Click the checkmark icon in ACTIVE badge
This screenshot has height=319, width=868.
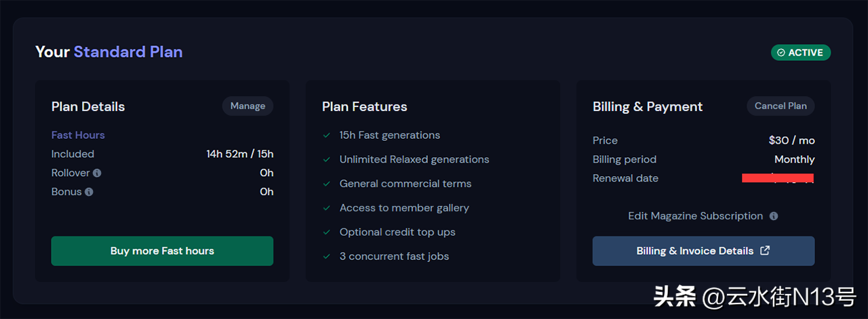(x=781, y=53)
